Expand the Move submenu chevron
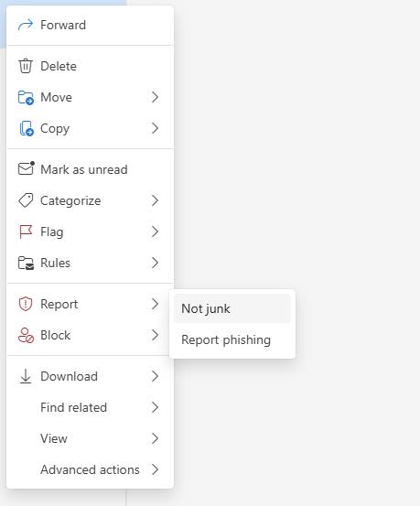This screenshot has height=506, width=420. point(155,97)
